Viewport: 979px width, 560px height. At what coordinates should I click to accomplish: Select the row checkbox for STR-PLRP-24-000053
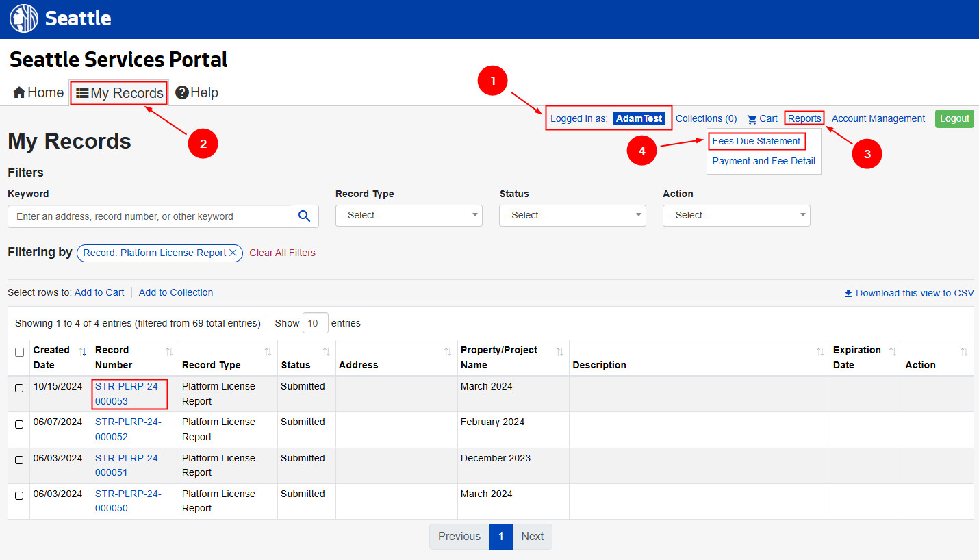click(x=19, y=388)
